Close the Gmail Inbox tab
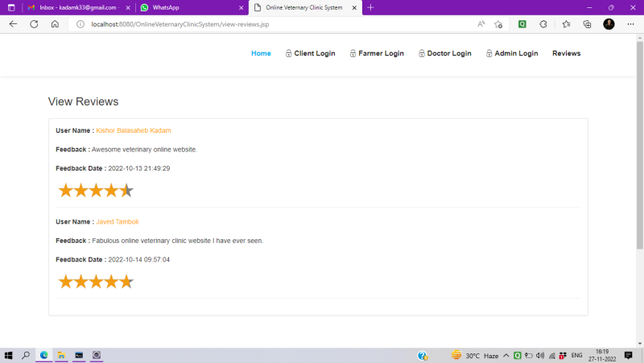The width and height of the screenshot is (644, 363). click(x=128, y=7)
